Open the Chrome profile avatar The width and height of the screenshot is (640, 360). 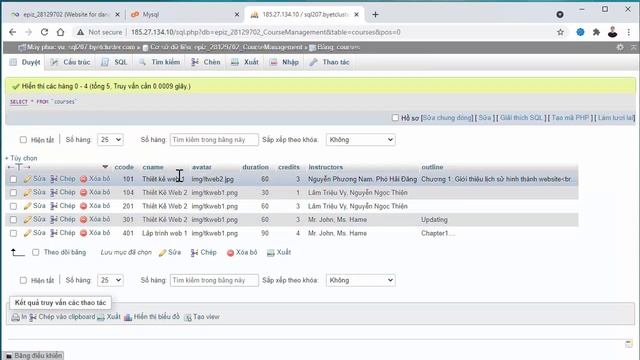pos(612,32)
